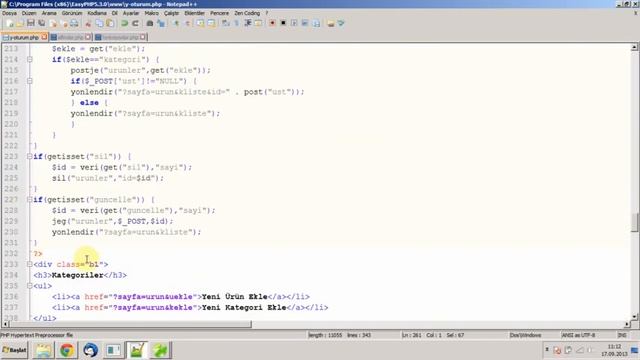Click the 'Yeni Ürün Ekle' text on line 236

[235, 297]
